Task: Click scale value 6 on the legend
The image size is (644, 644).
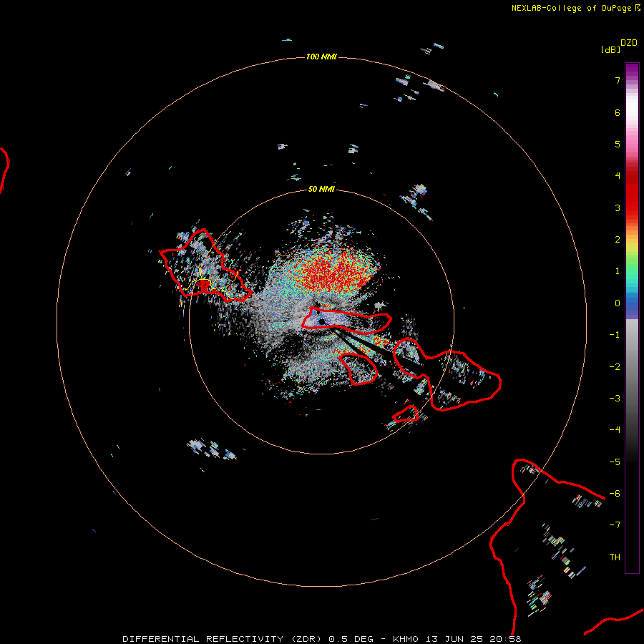Action: point(618,112)
